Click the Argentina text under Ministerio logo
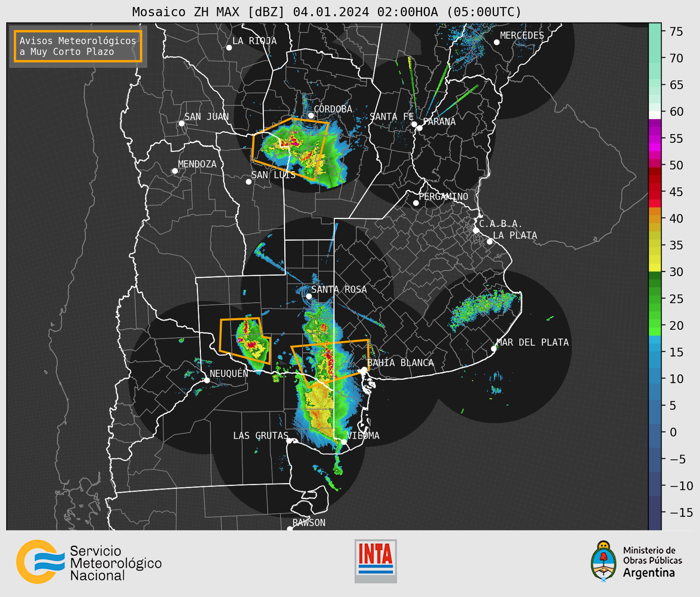The image size is (700, 597). point(649,573)
